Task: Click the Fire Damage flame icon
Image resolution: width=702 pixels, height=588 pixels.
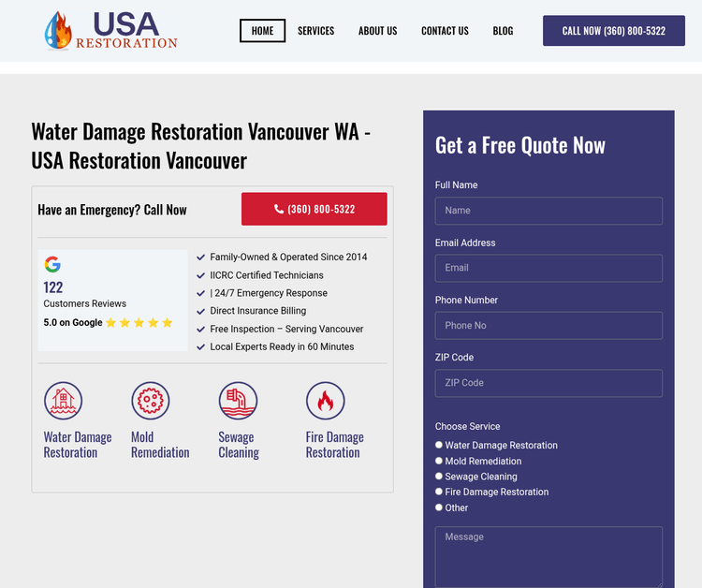Action: tap(326, 401)
